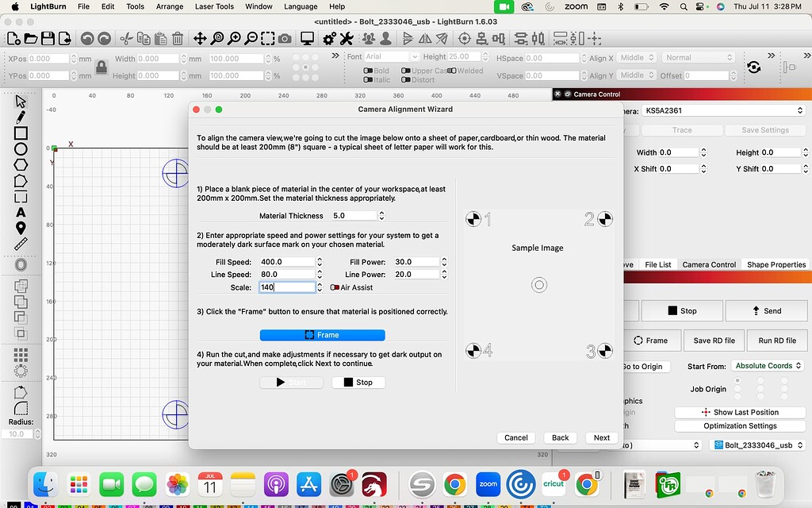The image size is (812, 508).
Task: Open the camera capture toolbar icon
Action: coord(284,37)
